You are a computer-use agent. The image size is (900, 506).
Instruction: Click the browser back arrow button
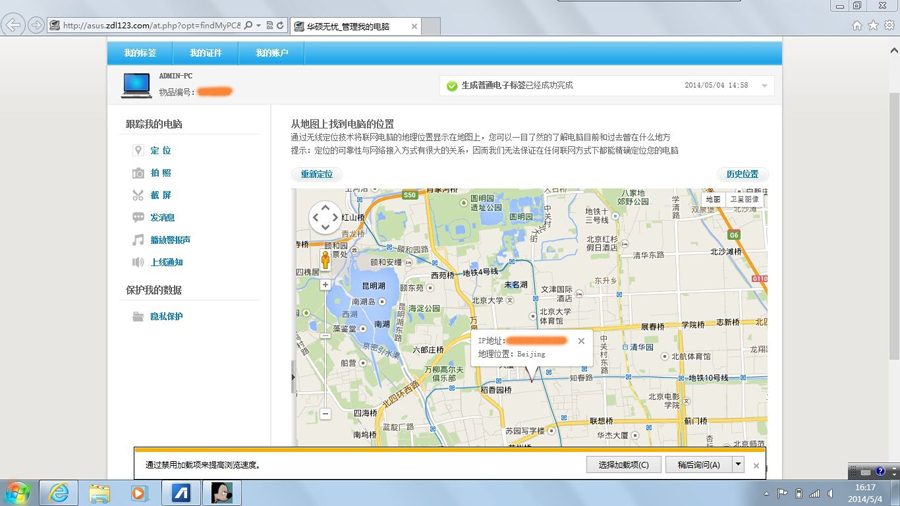pos(13,25)
